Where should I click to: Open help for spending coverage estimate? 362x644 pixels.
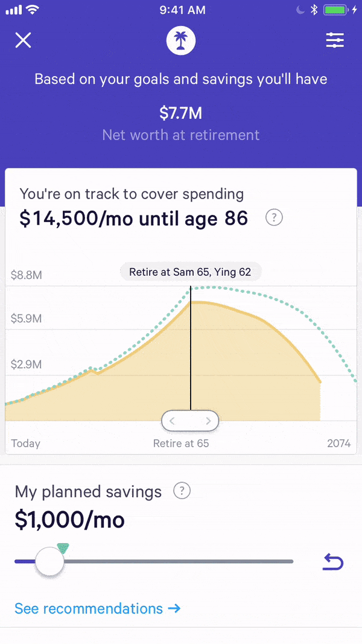274,218
